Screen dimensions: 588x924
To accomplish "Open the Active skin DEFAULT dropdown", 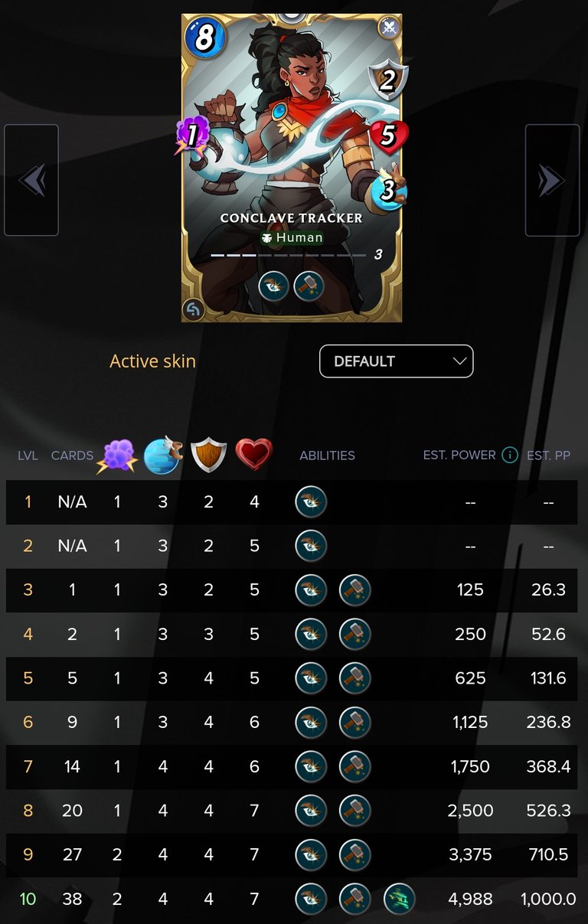I will (x=396, y=361).
